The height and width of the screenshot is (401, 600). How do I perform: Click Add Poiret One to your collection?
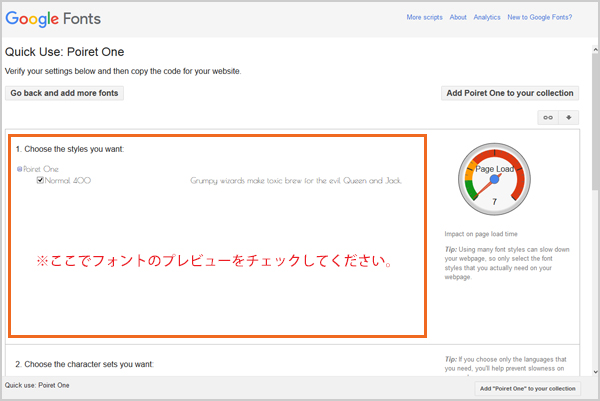[x=510, y=93]
